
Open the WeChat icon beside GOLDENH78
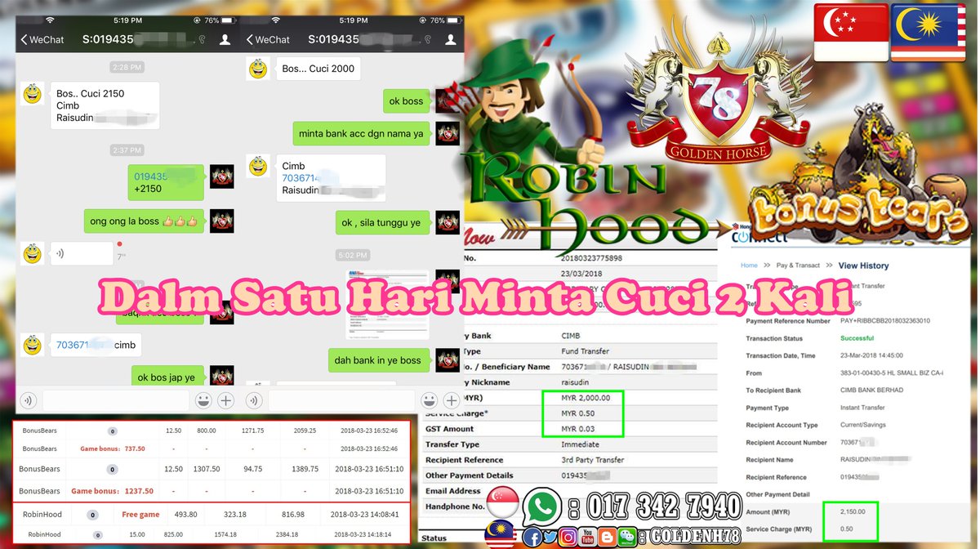[627, 537]
